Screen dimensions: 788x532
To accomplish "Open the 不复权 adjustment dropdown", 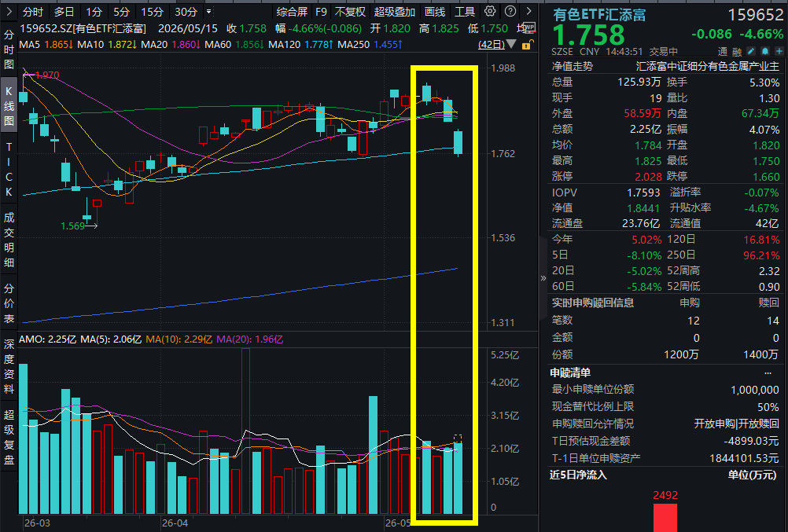I will 350,12.
